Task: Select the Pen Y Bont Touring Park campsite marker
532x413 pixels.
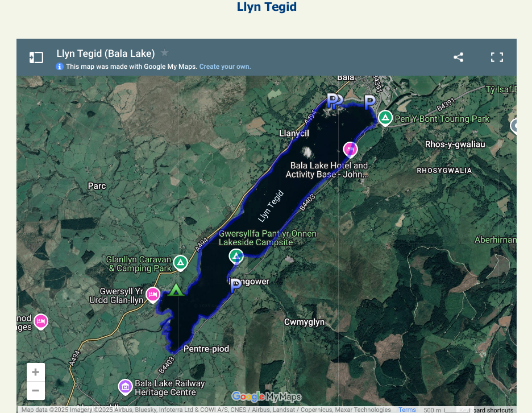Action: pos(385,118)
